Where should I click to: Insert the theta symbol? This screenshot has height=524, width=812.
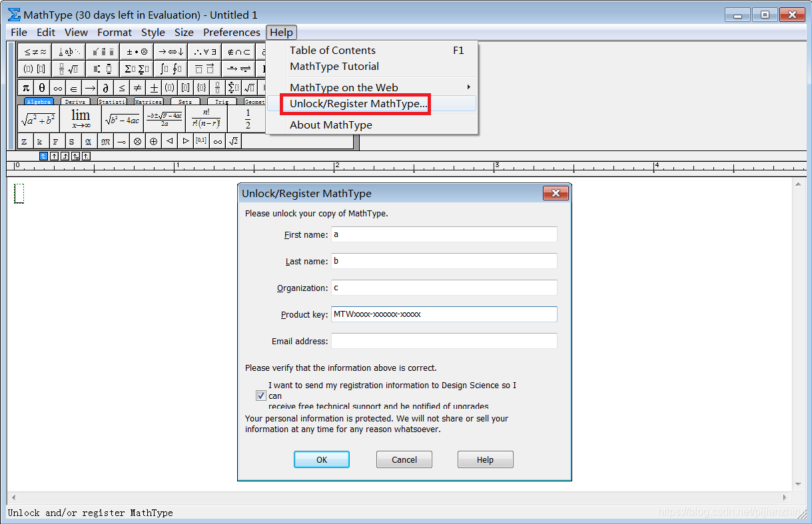[41, 87]
